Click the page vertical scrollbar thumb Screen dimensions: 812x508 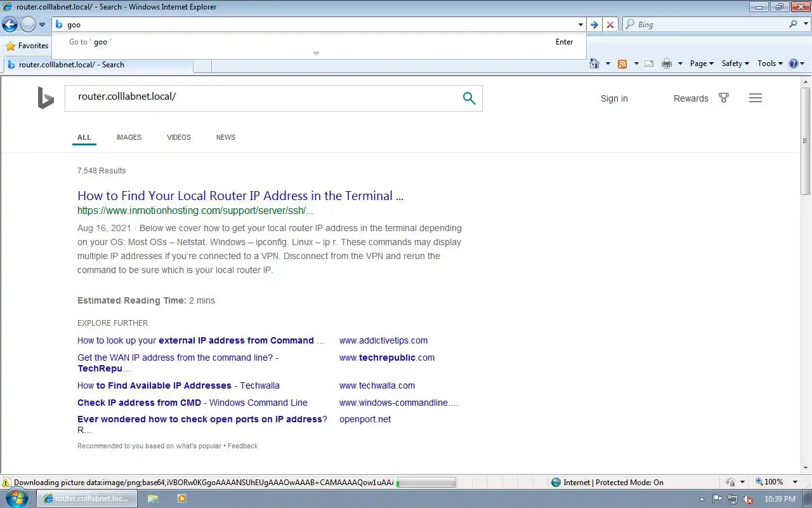806,141
